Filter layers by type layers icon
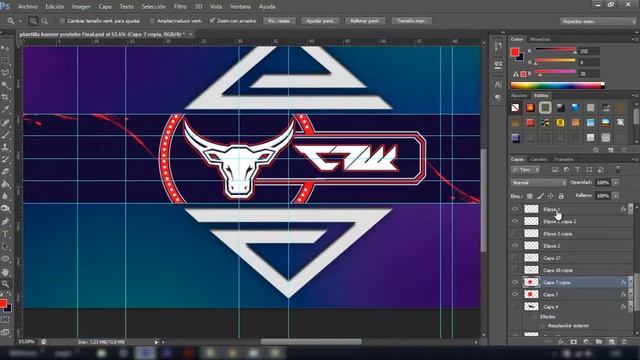This screenshot has height=360, width=640. 577,169
